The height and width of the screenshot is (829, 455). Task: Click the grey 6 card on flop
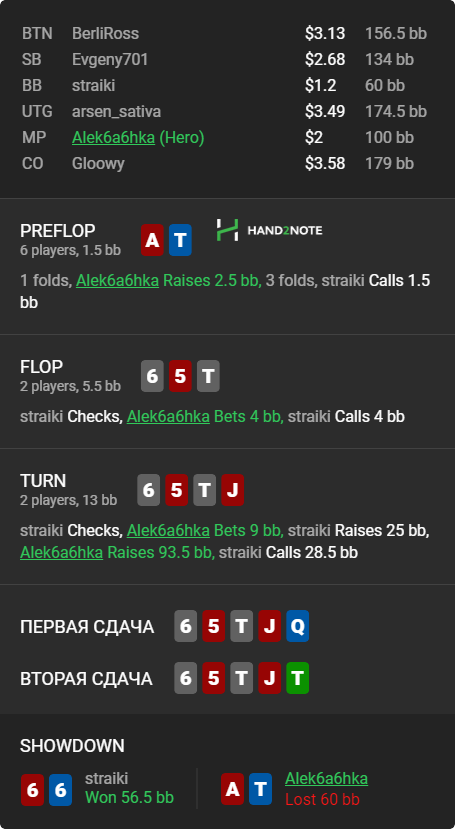click(152, 376)
